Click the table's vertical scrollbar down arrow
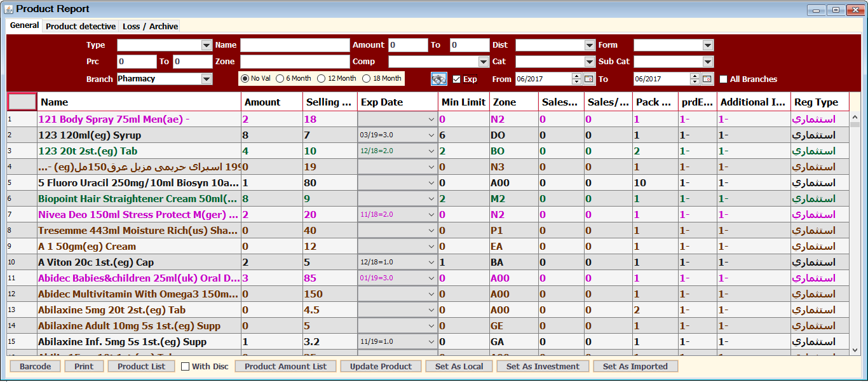Viewport: 868px width, 382px height. (x=855, y=351)
